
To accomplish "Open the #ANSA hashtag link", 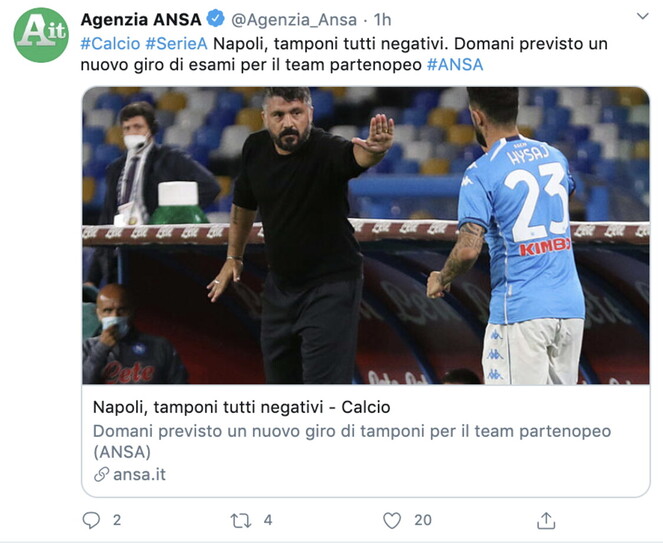I will tap(454, 65).
